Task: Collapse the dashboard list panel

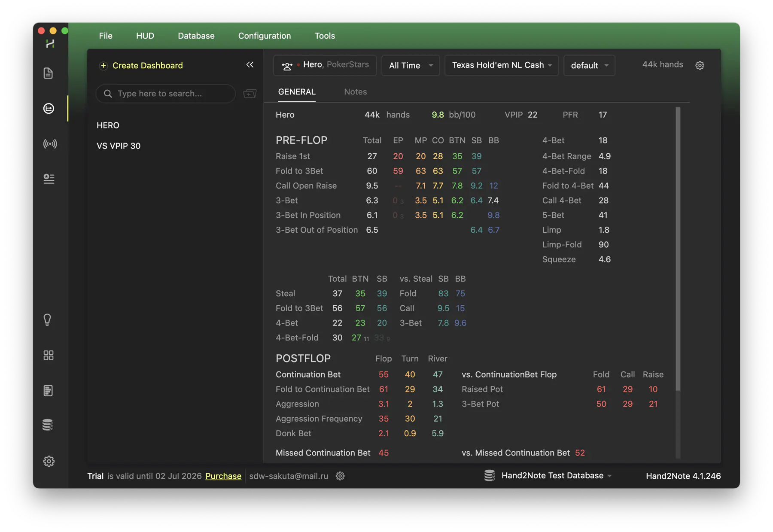Action: tap(250, 65)
